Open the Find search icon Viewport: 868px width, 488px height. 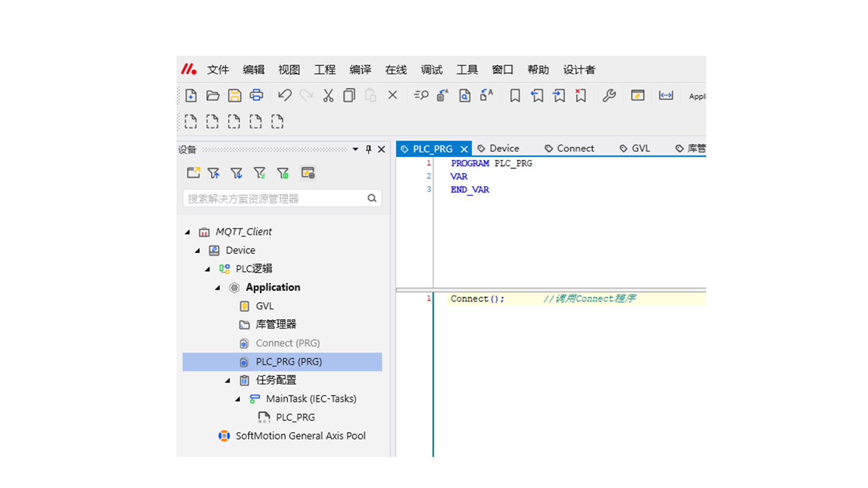(x=421, y=95)
